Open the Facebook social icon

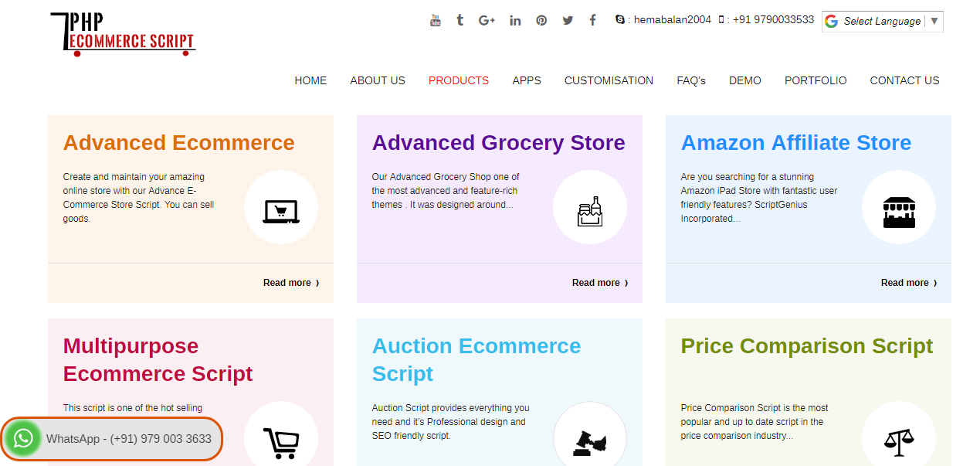point(592,19)
